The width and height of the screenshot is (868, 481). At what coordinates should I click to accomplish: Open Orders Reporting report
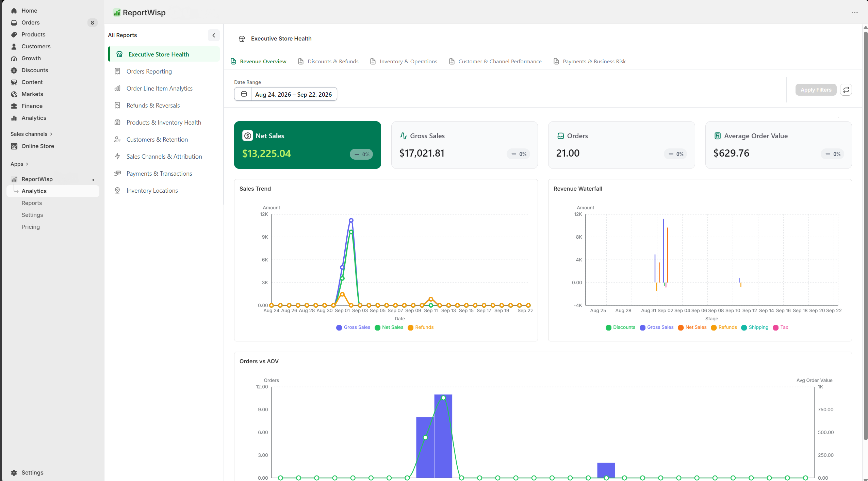[164, 71]
